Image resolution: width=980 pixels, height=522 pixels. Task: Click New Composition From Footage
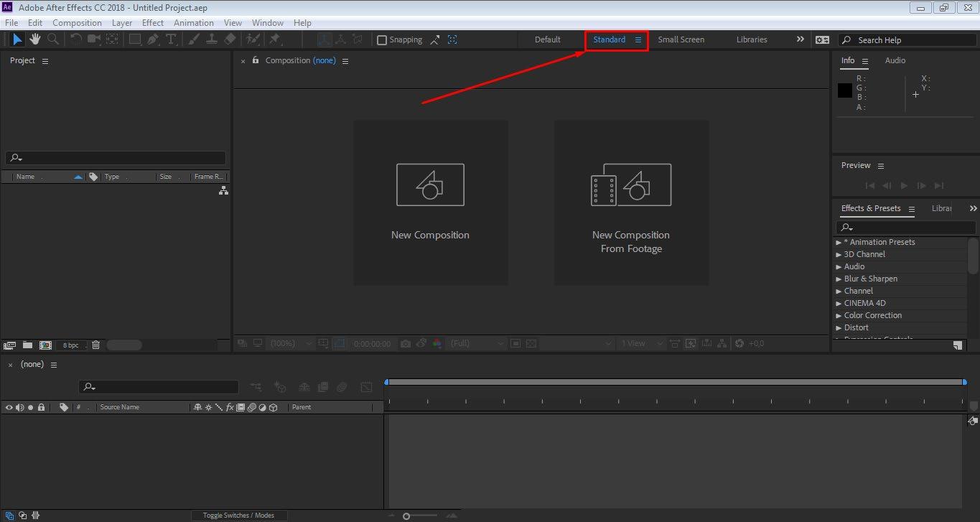click(631, 202)
